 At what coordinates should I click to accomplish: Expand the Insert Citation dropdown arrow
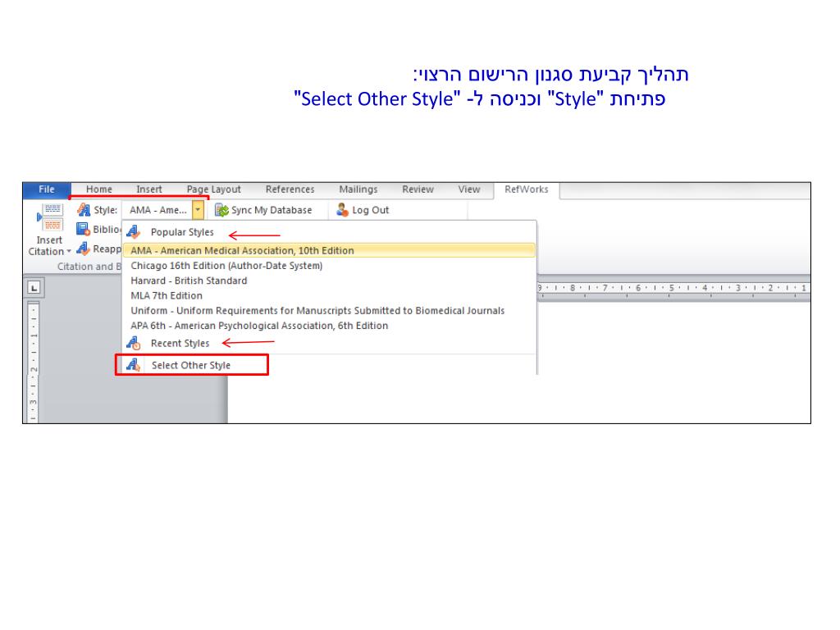[x=69, y=251]
